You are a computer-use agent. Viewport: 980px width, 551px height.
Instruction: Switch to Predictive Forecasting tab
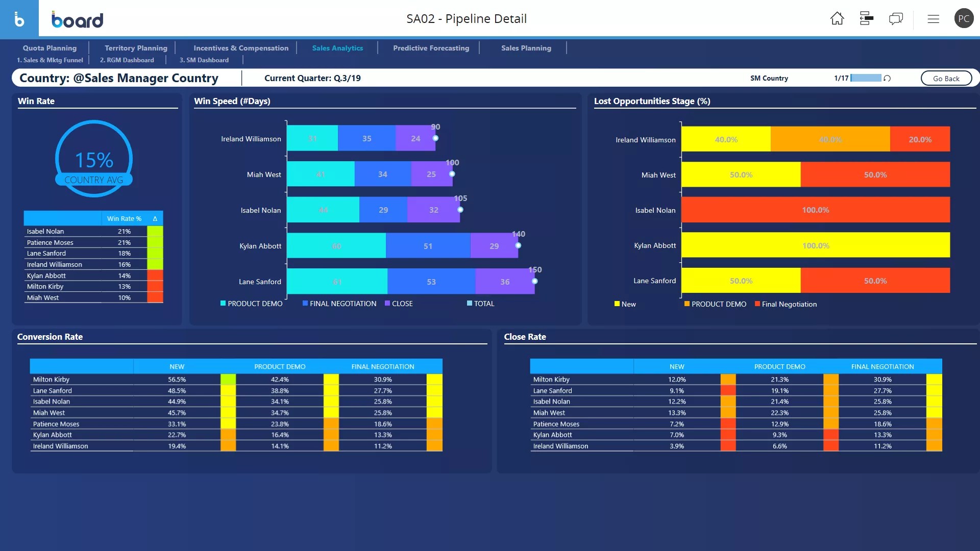point(431,48)
